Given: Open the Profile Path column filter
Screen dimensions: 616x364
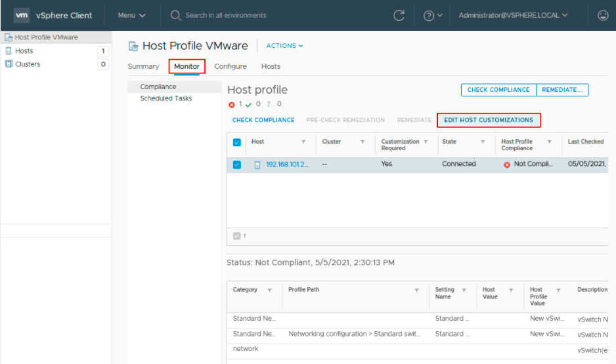Looking at the screenshot, I should point(416,291).
